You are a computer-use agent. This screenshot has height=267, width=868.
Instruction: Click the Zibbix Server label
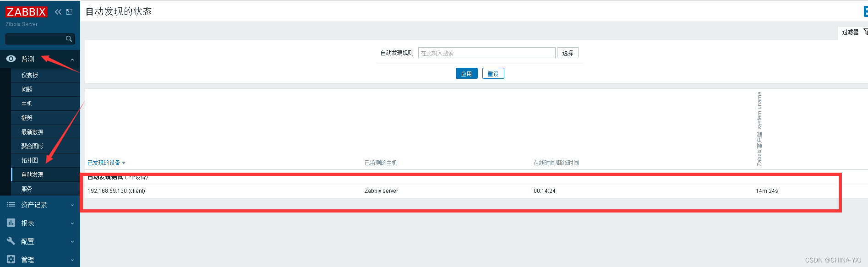click(22, 24)
